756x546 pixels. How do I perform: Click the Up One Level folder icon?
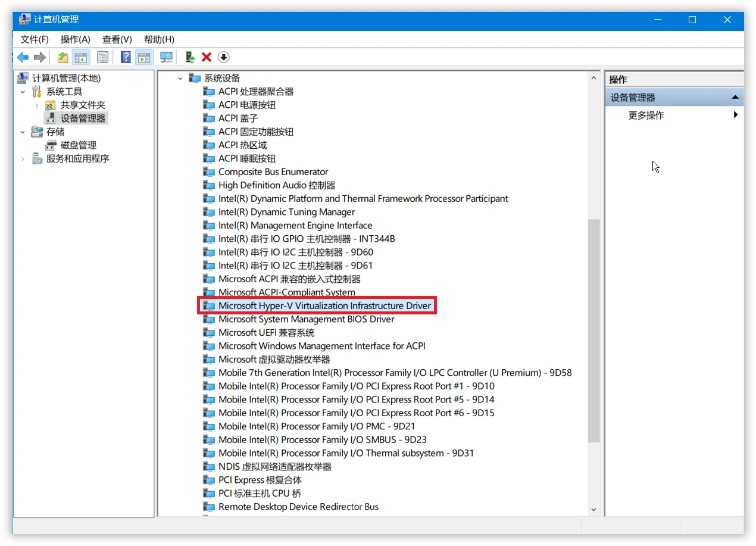coord(63,57)
